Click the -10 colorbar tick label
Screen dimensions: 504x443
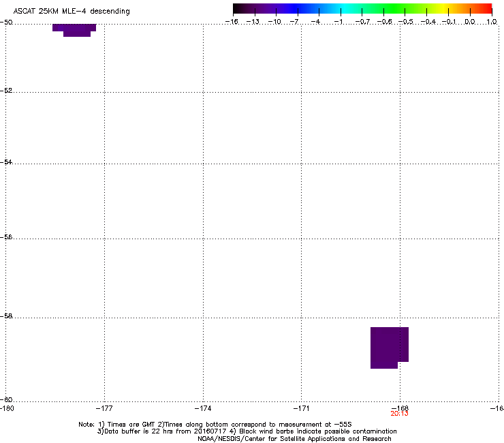pyautogui.click(x=274, y=22)
